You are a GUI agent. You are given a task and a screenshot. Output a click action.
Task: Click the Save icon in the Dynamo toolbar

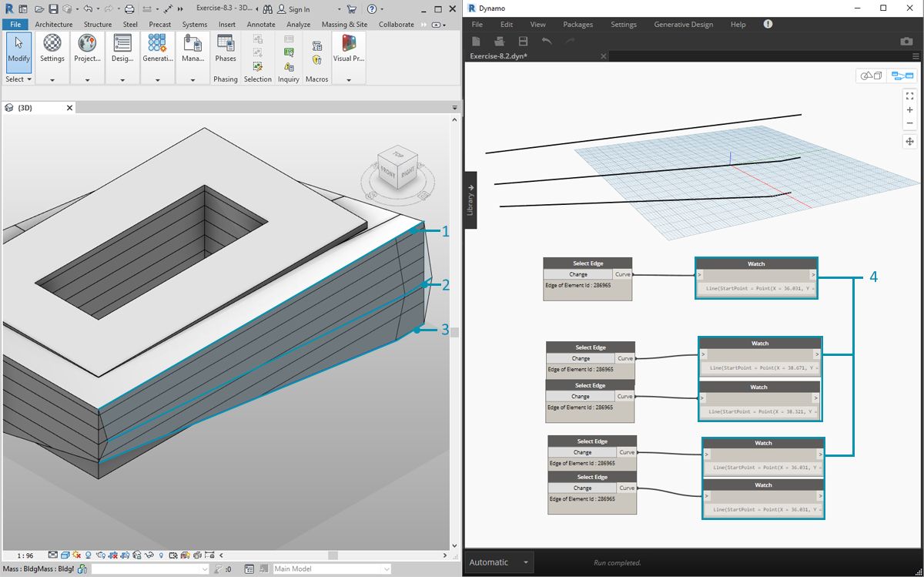pyautogui.click(x=523, y=41)
